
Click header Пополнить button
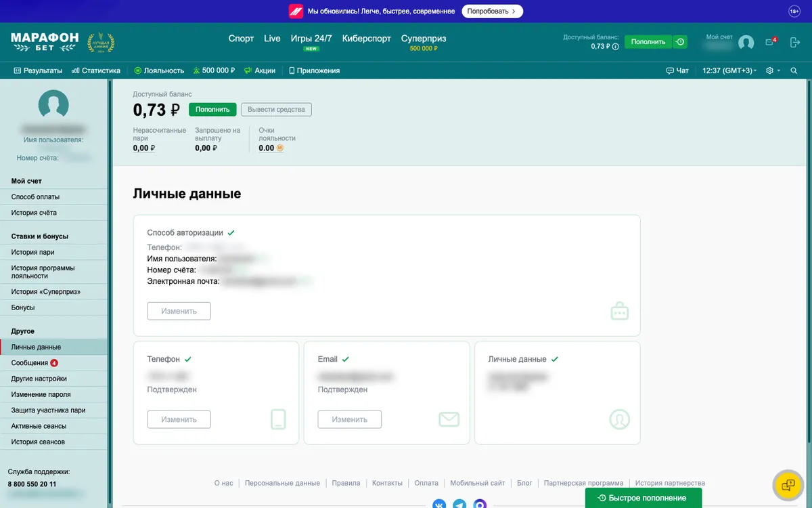click(x=648, y=42)
